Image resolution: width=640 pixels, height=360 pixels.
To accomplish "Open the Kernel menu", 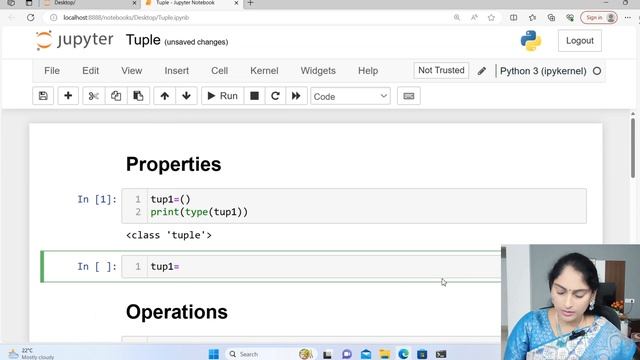I will 264,71.
